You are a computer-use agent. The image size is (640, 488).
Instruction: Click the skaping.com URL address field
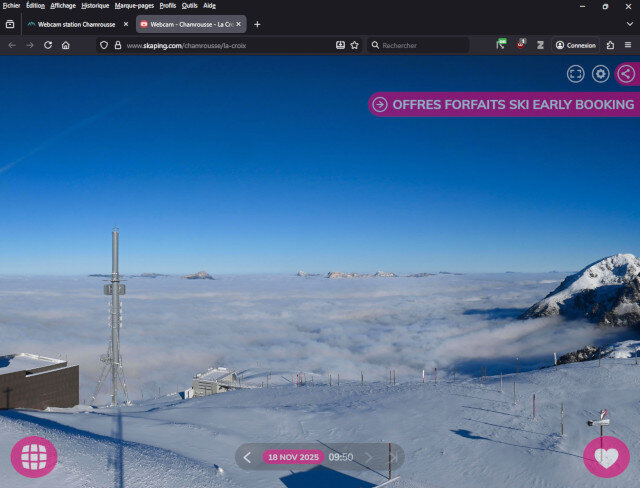point(229,45)
